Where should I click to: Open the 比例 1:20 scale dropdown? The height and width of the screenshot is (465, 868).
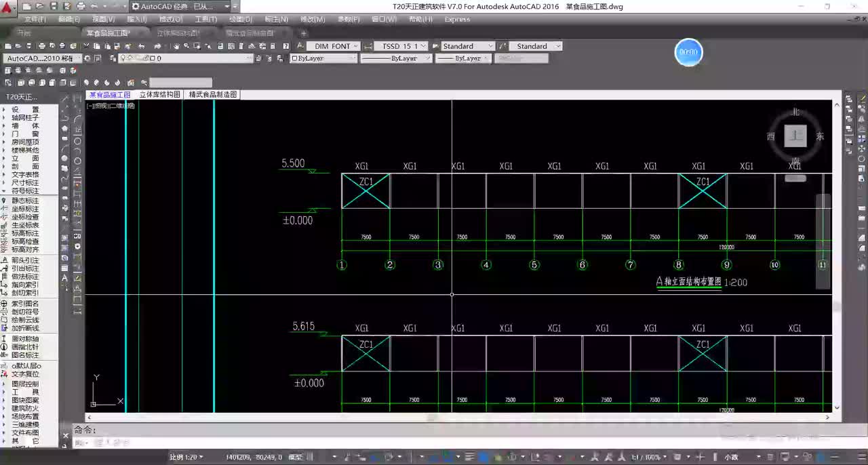click(x=186, y=458)
